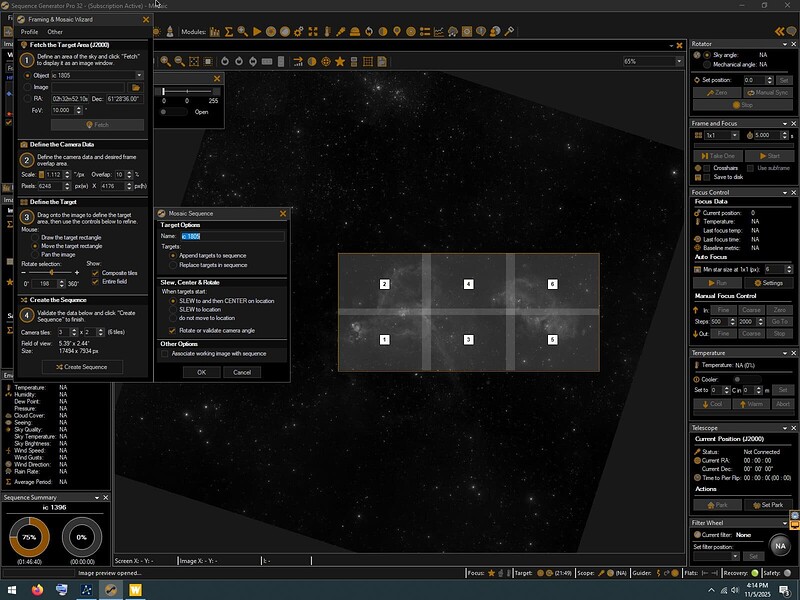800x600 pixels.
Task: Click the Set Park icon
Action: pos(758,505)
